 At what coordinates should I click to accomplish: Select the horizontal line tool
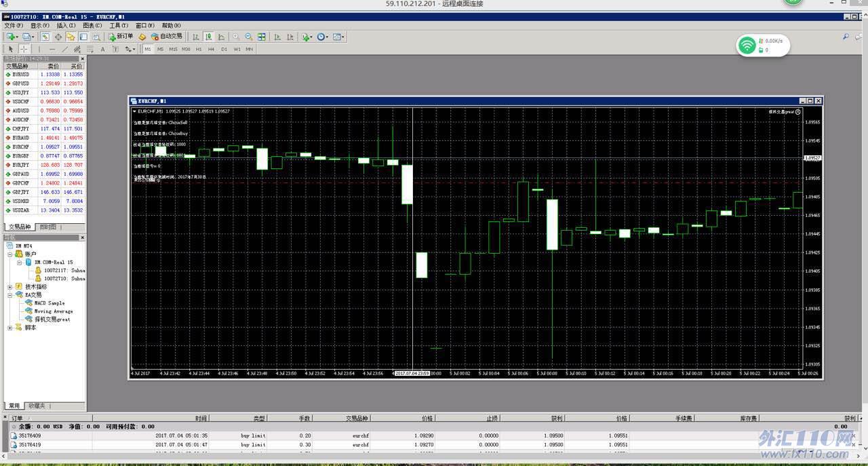[52, 49]
